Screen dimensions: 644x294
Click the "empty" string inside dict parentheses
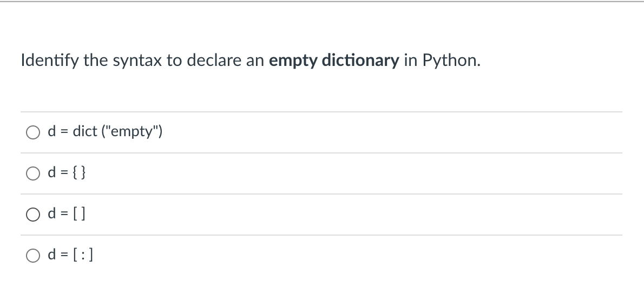(132, 132)
